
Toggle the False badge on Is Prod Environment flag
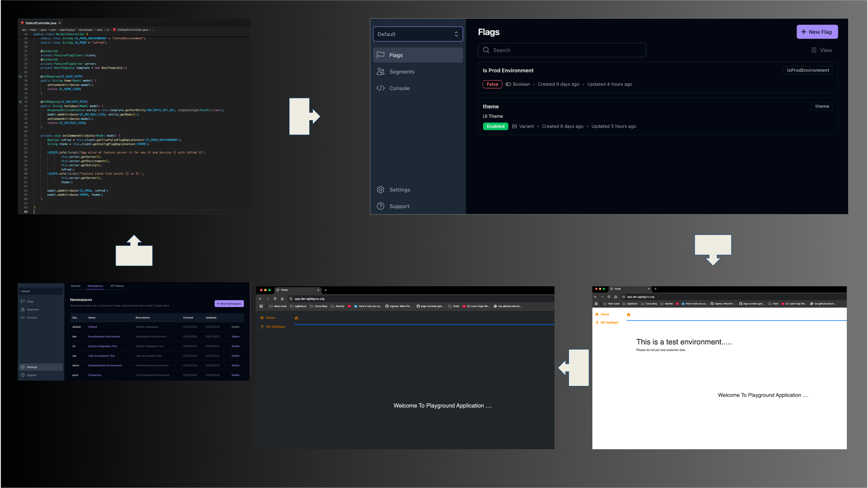coord(492,84)
